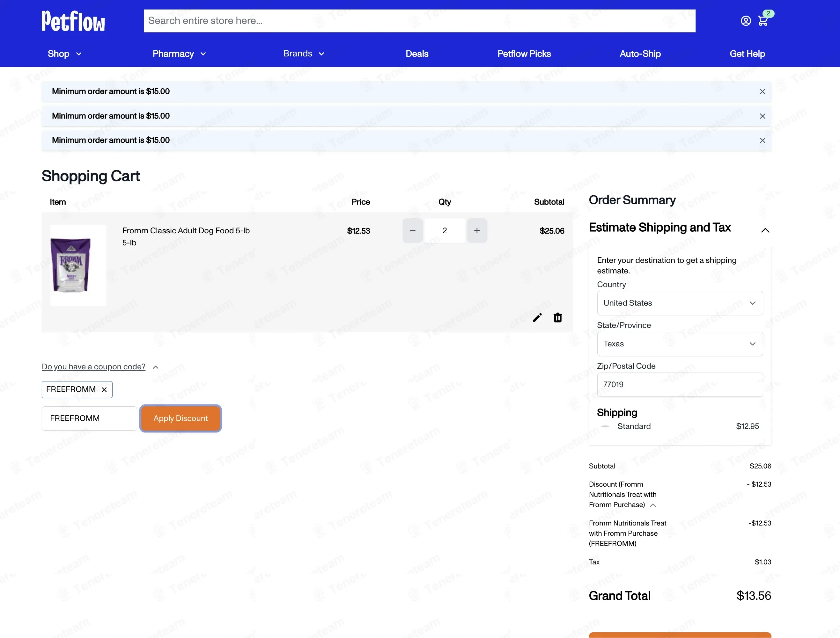Decrease quantity with the minus button

click(x=413, y=230)
